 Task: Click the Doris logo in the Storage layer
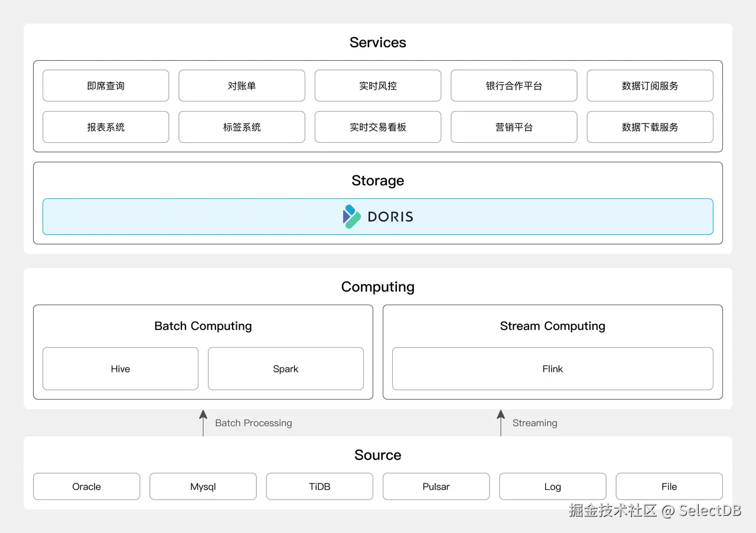[378, 217]
